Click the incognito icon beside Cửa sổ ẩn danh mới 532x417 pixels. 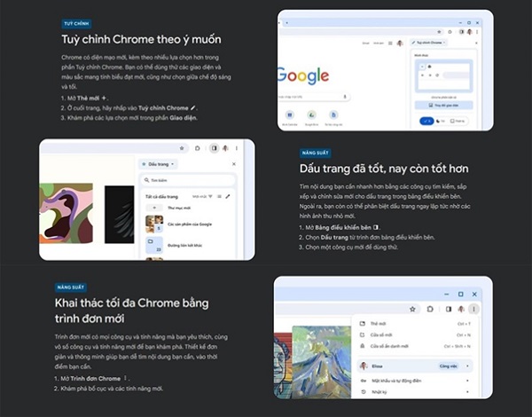[363, 346]
